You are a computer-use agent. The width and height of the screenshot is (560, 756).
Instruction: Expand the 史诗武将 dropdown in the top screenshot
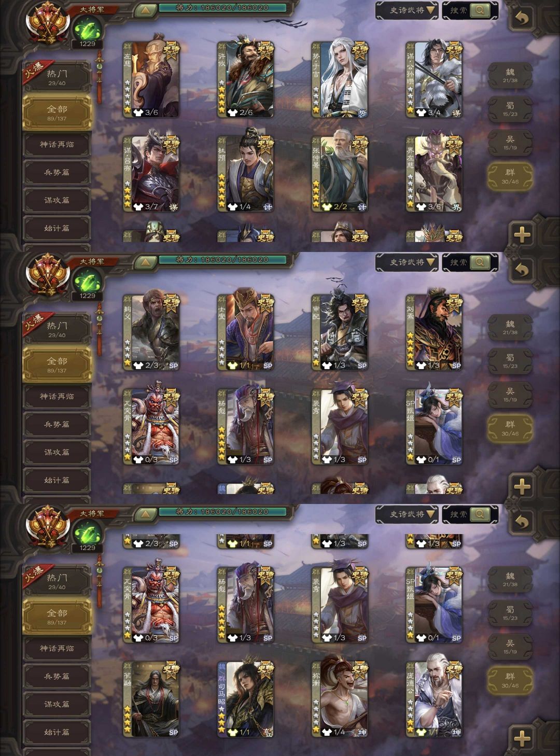[x=407, y=10]
